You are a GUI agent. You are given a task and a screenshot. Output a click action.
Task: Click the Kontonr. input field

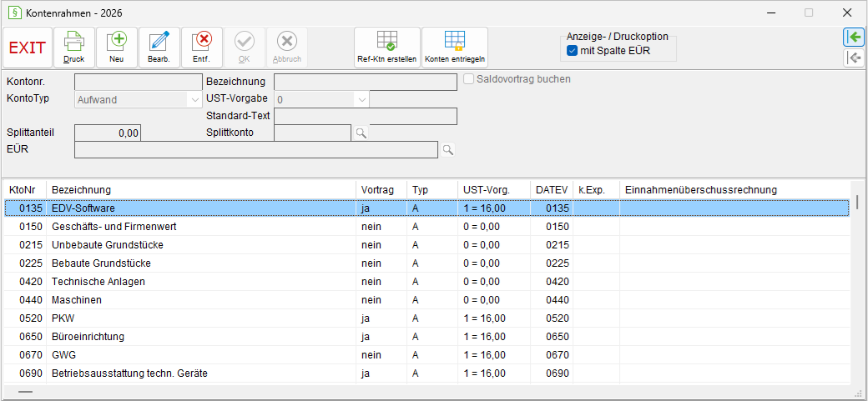(x=139, y=82)
